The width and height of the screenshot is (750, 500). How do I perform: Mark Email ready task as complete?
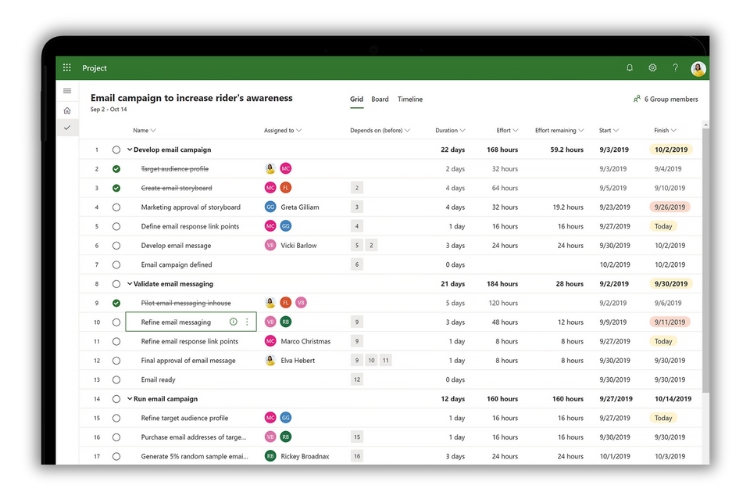116,380
